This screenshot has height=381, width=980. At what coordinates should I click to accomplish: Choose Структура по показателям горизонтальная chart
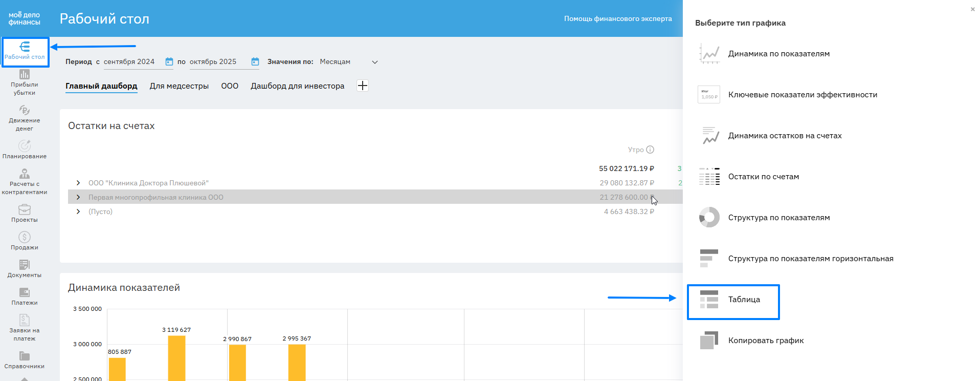[796, 259]
